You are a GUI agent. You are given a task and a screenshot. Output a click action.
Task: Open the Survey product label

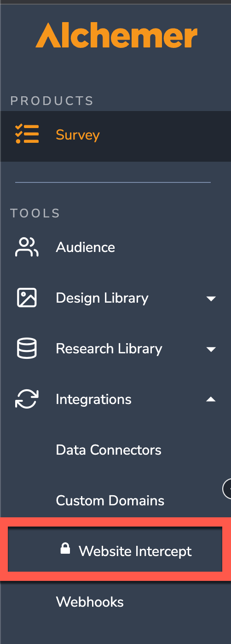pyautogui.click(x=78, y=135)
